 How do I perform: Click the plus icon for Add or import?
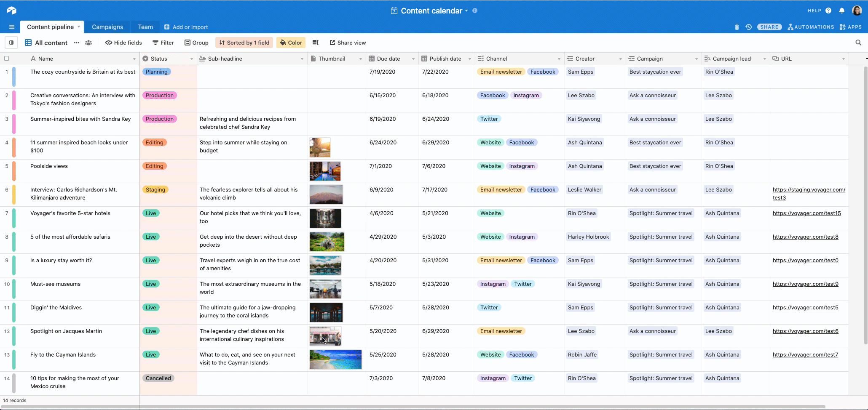click(x=167, y=27)
